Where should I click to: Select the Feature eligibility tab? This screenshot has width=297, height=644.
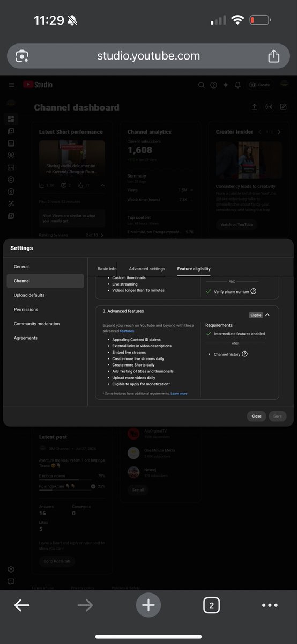pyautogui.click(x=194, y=269)
